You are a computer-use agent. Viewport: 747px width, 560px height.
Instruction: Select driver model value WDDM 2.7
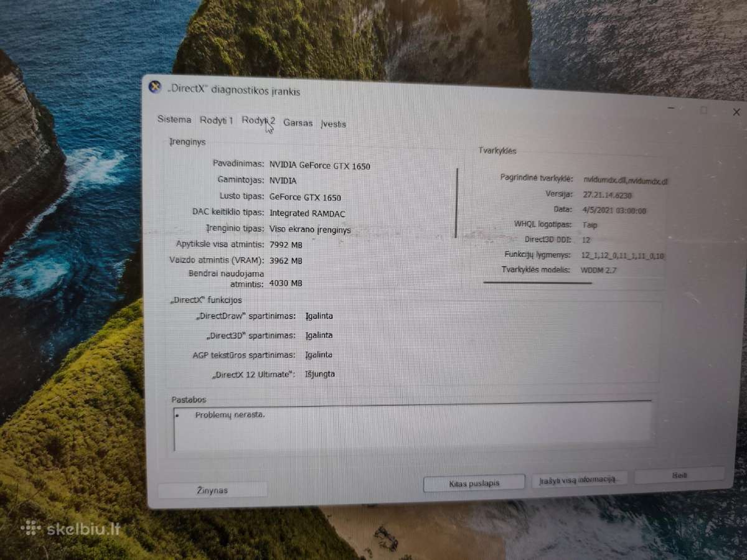coord(599,271)
